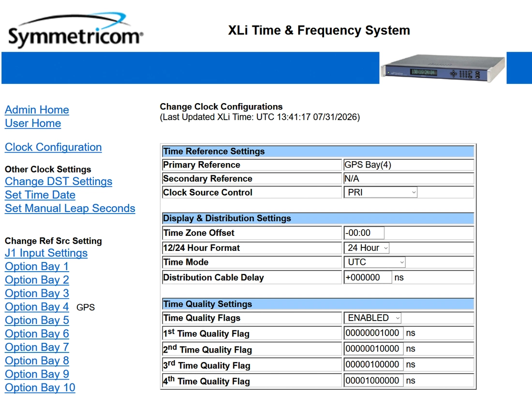Click the Other Clock Settings heading
Screen dimensions: 532x399
click(x=48, y=169)
